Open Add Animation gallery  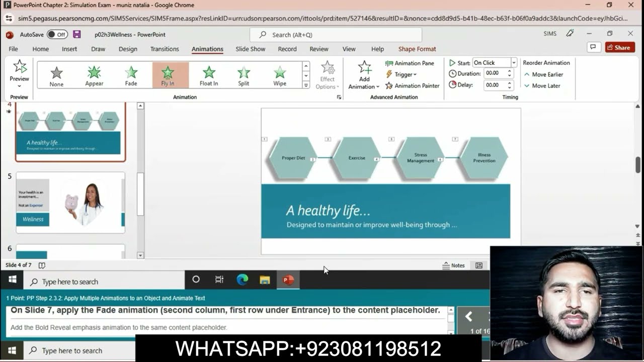pyautogui.click(x=364, y=75)
